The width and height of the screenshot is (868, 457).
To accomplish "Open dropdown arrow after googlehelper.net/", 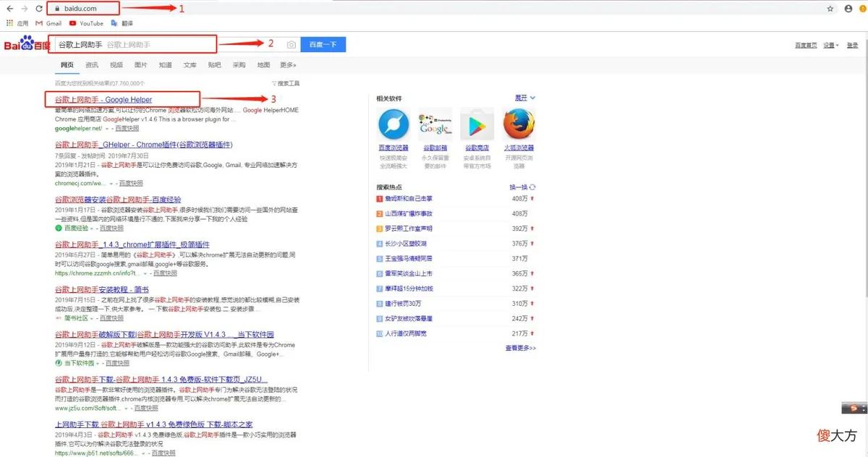I will click(x=108, y=128).
